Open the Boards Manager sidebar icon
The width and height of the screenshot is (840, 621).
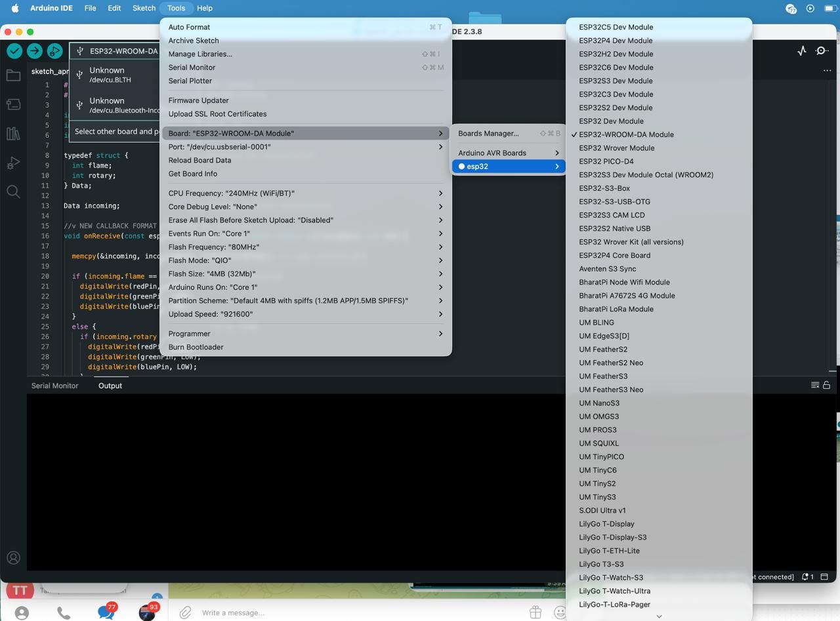13,104
